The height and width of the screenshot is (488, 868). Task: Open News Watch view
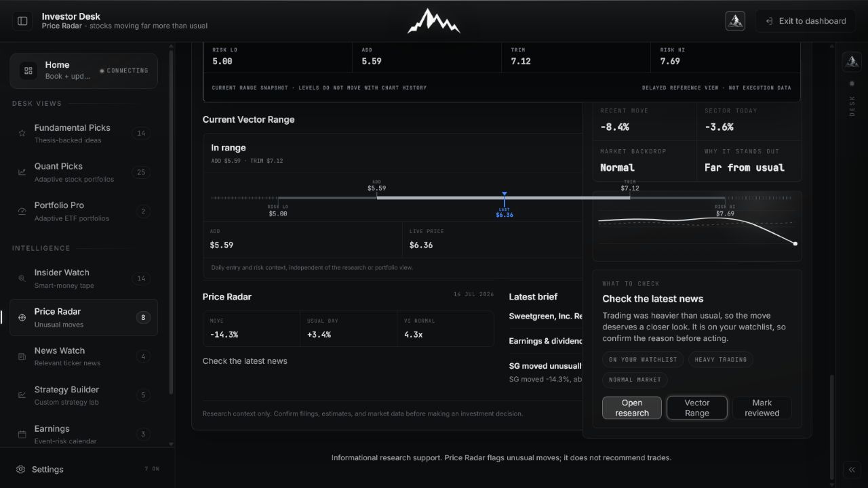pos(83,357)
